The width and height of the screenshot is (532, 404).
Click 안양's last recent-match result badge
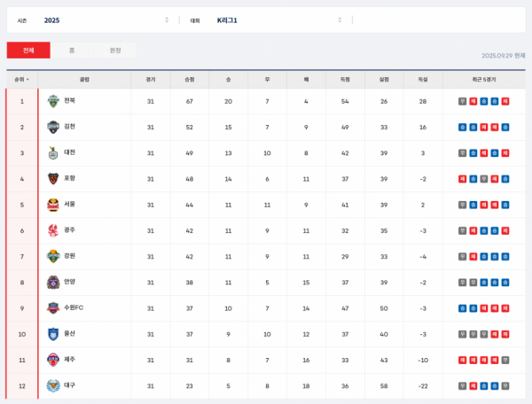(505, 283)
